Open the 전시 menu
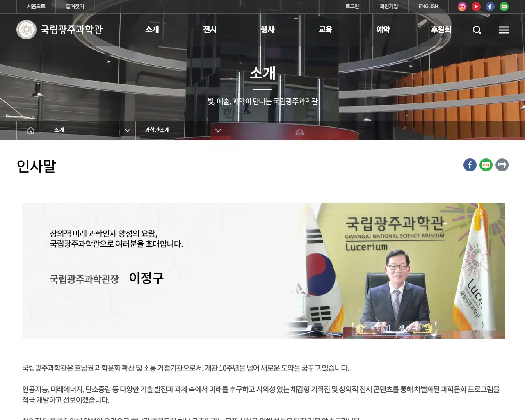This screenshot has width=525, height=420. (210, 30)
